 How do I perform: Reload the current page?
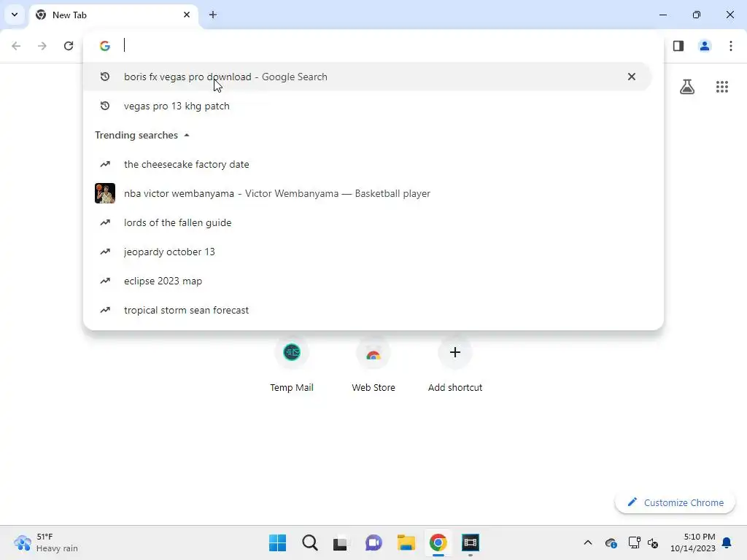[x=69, y=46]
